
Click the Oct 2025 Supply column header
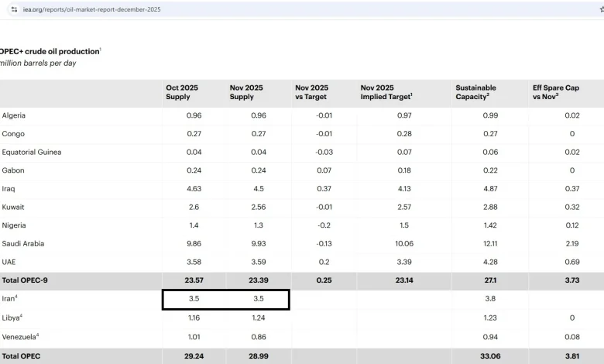(184, 92)
